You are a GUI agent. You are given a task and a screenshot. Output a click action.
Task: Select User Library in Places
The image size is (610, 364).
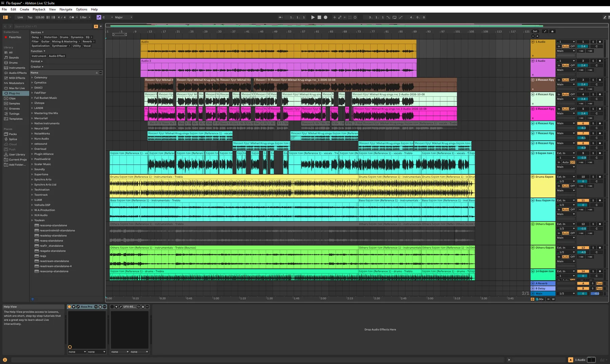pos(17,155)
